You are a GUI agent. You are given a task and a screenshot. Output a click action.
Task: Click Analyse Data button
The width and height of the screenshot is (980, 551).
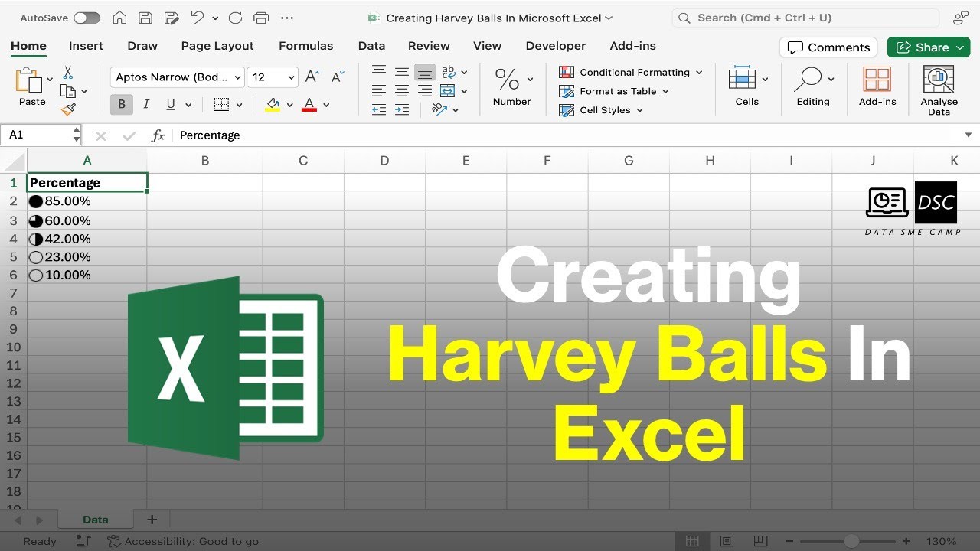(x=939, y=90)
